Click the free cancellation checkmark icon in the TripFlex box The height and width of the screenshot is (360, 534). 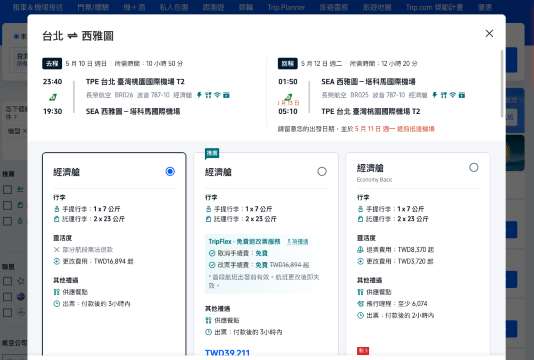[x=212, y=253]
